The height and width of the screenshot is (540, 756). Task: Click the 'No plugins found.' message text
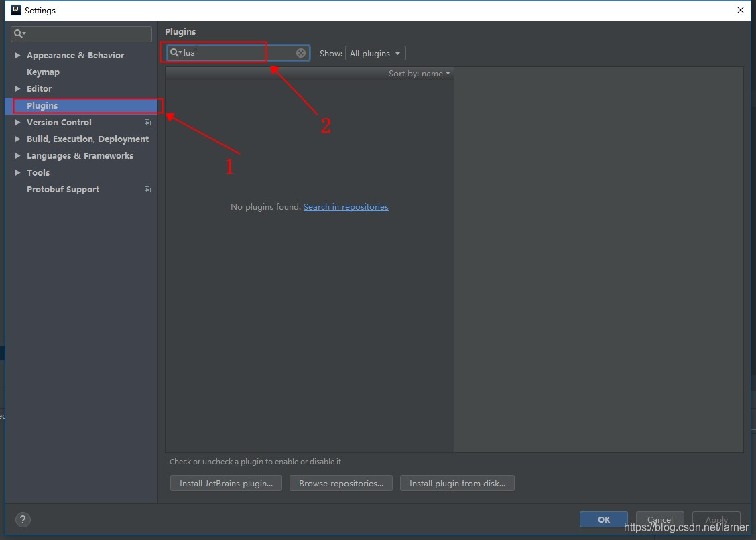coord(265,207)
